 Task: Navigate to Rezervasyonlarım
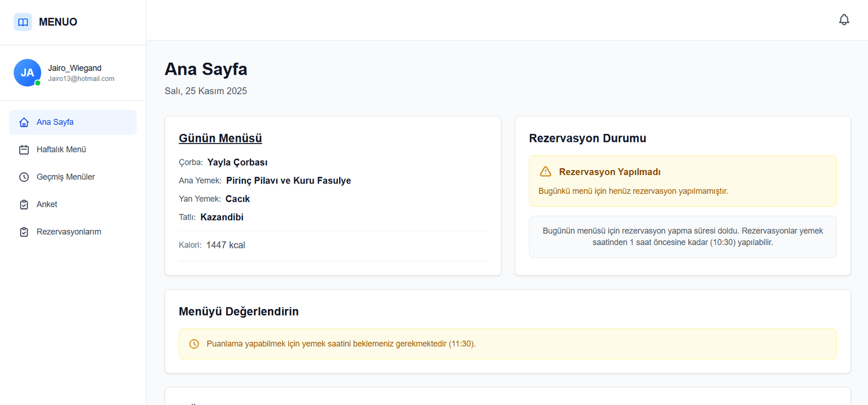(69, 232)
